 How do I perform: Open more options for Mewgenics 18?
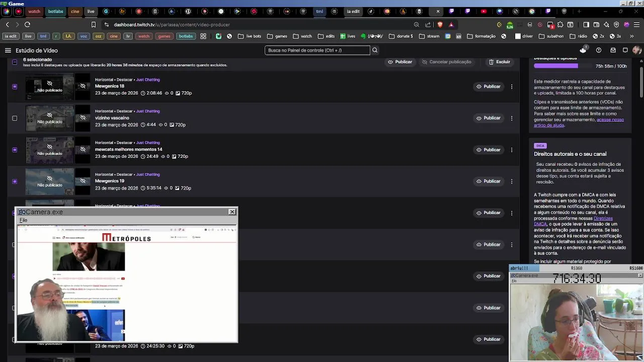(x=512, y=86)
